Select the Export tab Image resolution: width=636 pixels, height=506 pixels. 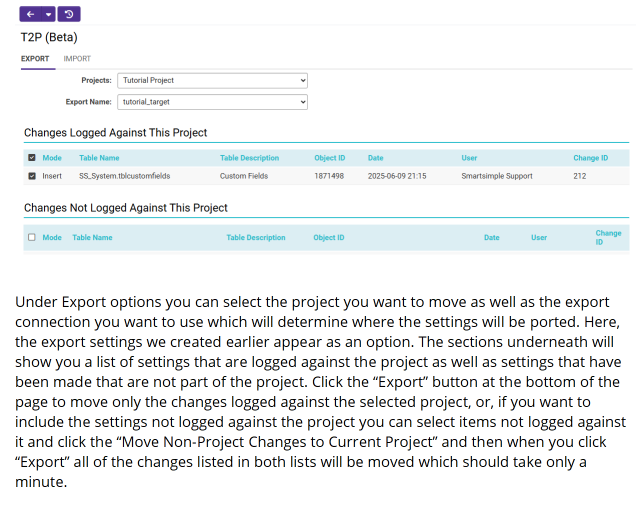[35, 59]
